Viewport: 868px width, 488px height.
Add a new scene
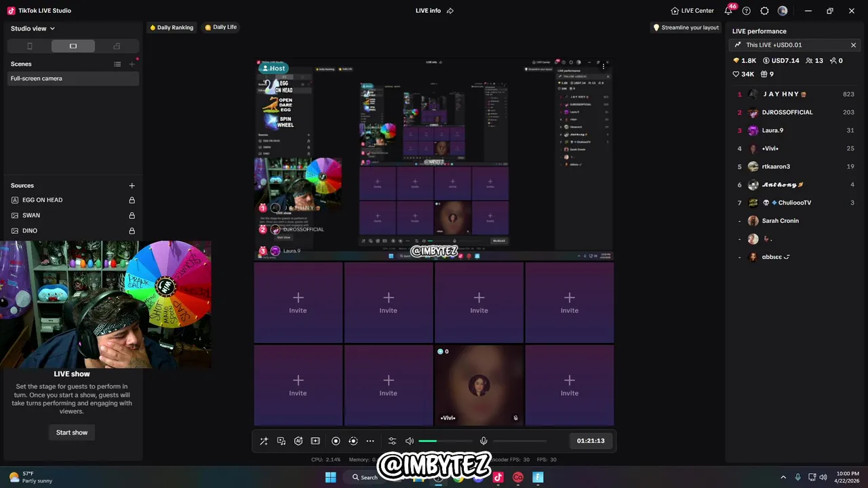tap(132, 64)
